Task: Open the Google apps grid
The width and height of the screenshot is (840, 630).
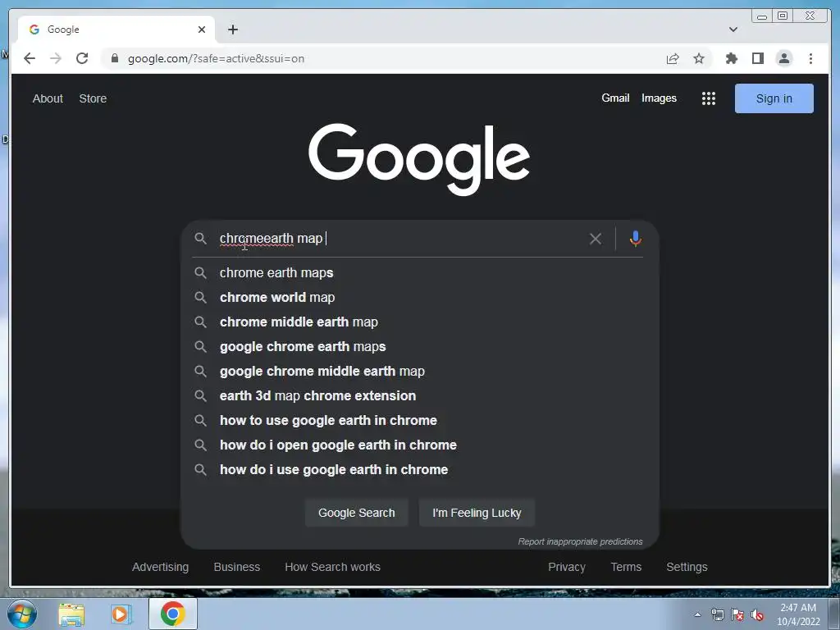Action: 709,98
